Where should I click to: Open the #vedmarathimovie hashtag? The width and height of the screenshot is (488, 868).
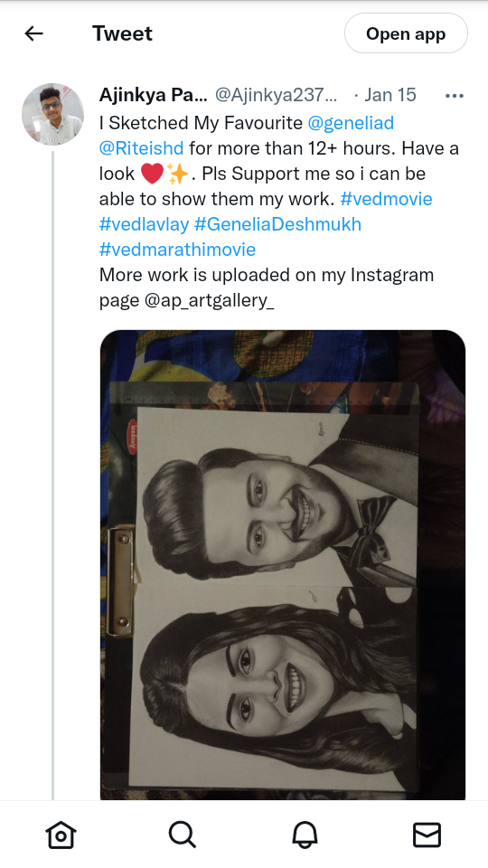tap(178, 250)
